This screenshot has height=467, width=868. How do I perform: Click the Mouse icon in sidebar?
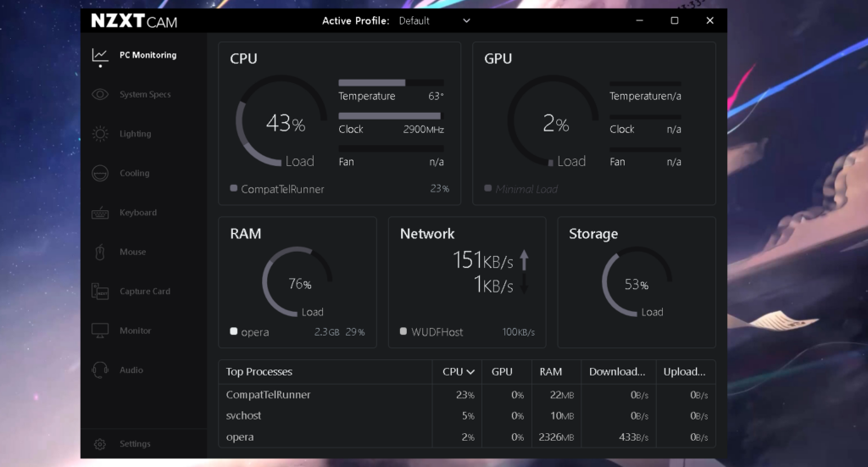(x=100, y=253)
